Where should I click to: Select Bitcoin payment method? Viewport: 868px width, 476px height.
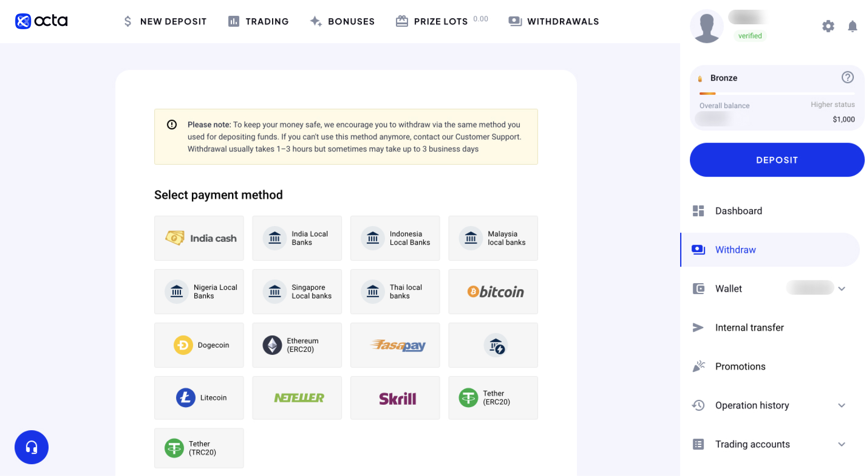coord(494,291)
